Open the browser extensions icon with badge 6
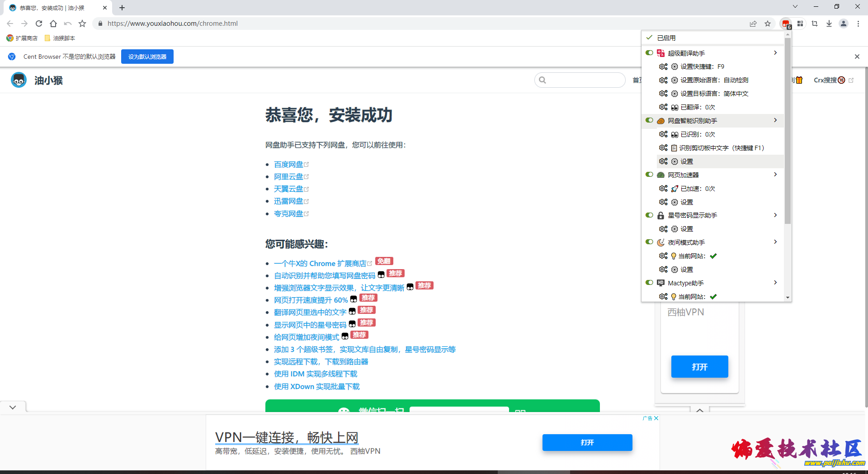 point(785,24)
